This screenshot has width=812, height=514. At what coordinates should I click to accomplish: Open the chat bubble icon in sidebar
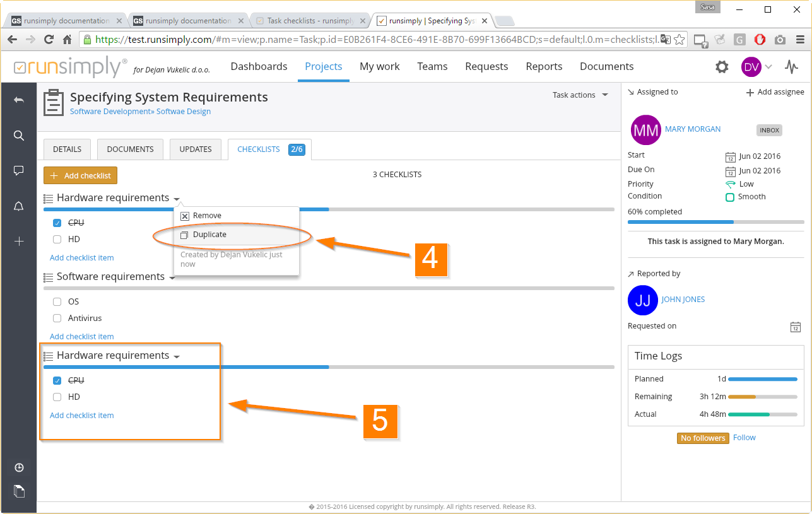(19, 170)
